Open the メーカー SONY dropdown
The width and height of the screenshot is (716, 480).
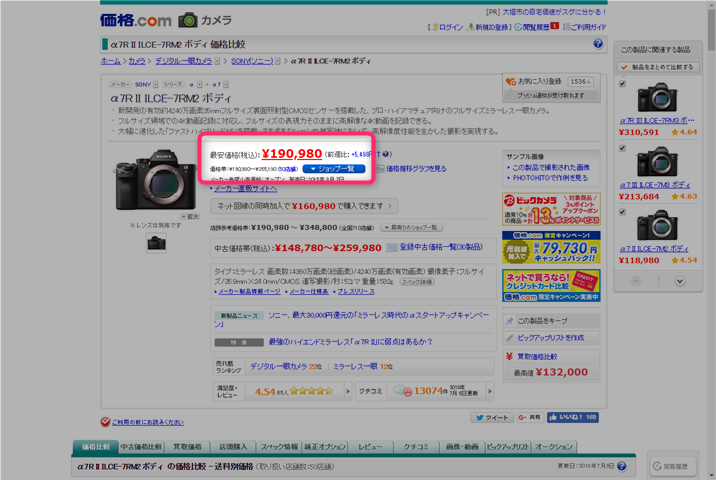[155, 84]
